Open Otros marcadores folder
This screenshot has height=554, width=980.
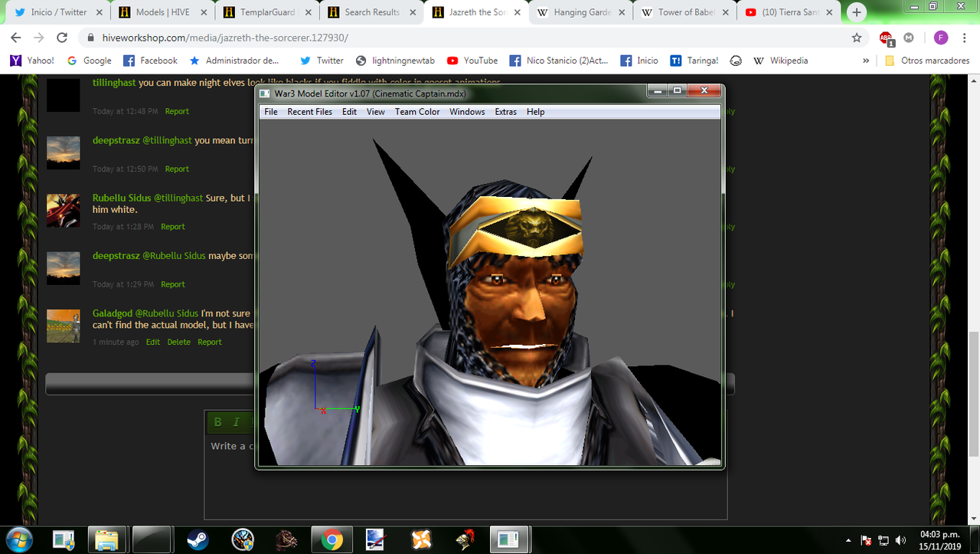[x=926, y=61]
